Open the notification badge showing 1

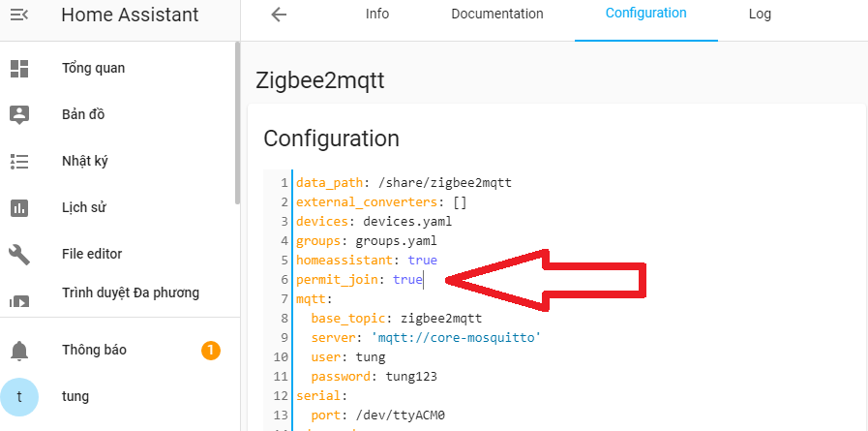pyautogui.click(x=211, y=351)
